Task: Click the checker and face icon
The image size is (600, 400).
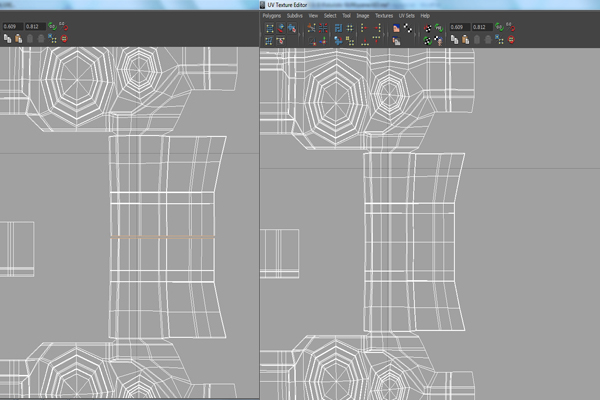Action: pyautogui.click(x=439, y=40)
